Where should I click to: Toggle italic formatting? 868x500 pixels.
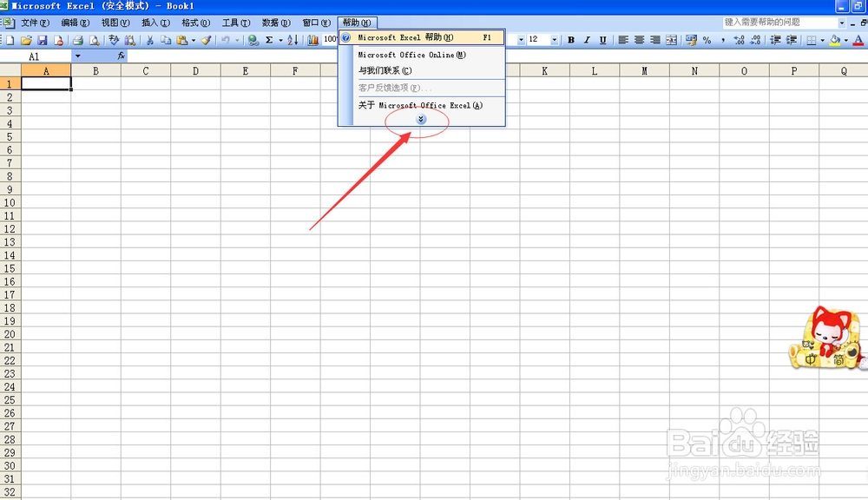(x=587, y=40)
